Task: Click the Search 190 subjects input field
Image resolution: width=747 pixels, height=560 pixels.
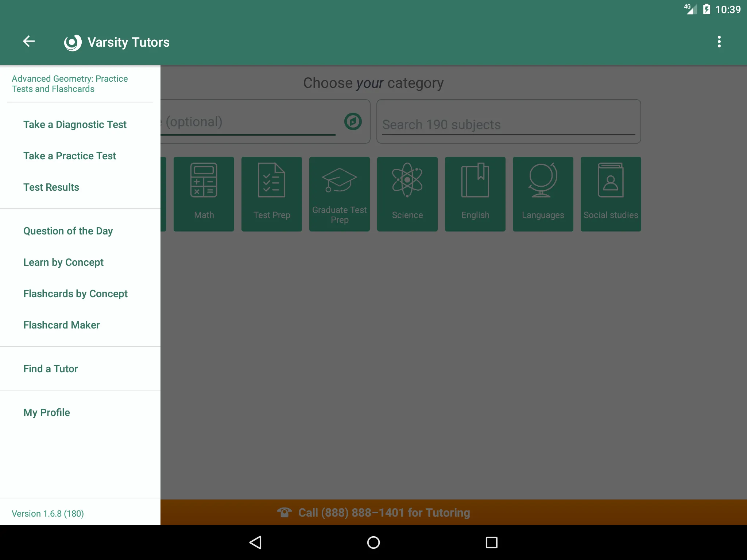Action: (x=506, y=124)
